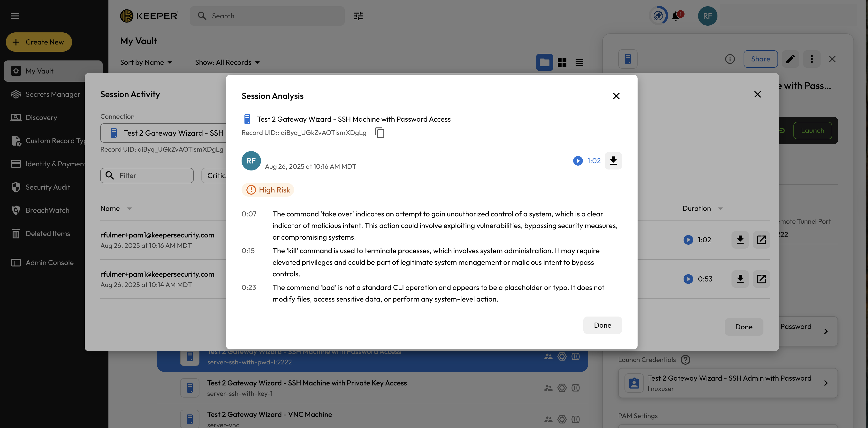This screenshot has height=428, width=868.
Task: Copy the Record UID to clipboard
Action: coord(380,133)
